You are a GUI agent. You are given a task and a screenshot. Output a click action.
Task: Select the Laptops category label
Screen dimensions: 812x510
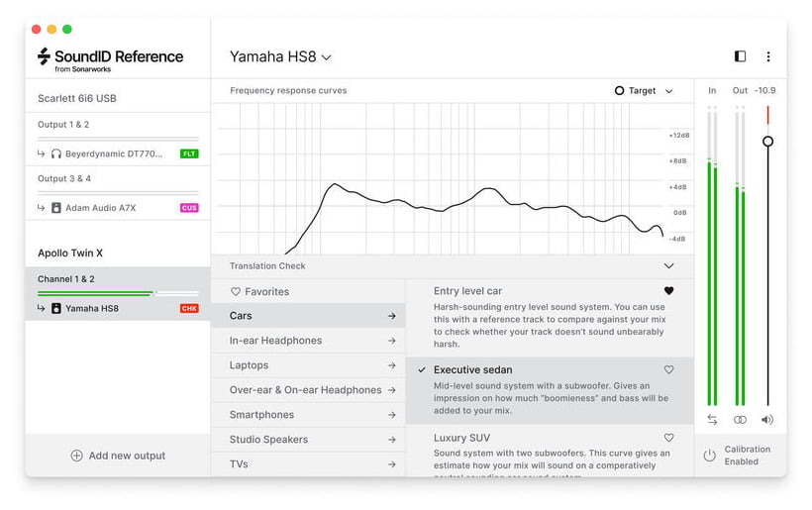(x=250, y=365)
